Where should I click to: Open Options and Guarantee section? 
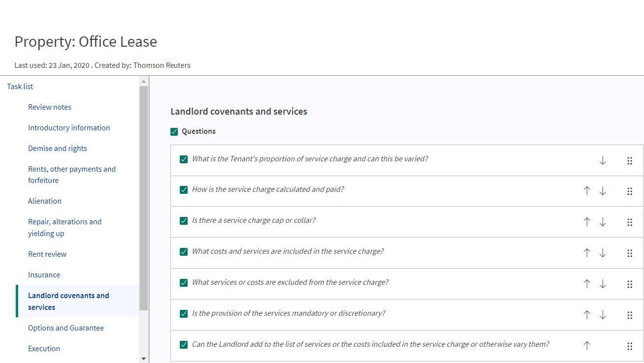[x=66, y=328]
